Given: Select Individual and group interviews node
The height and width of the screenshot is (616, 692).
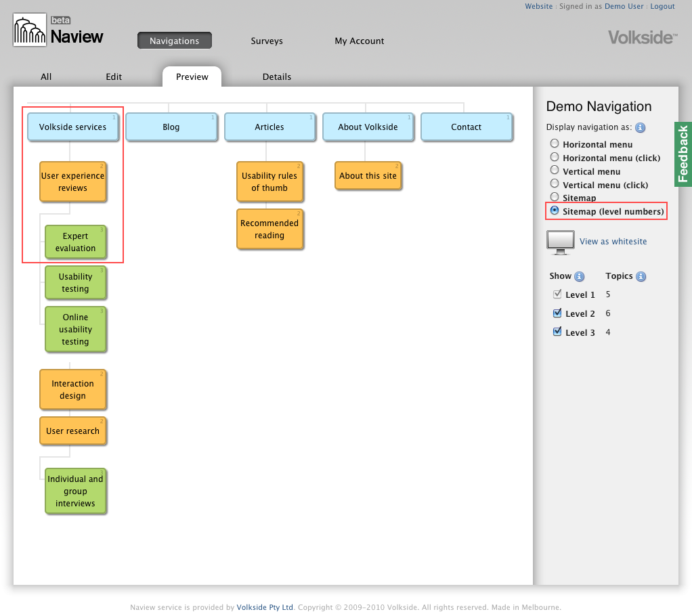Looking at the screenshot, I should tap(75, 491).
